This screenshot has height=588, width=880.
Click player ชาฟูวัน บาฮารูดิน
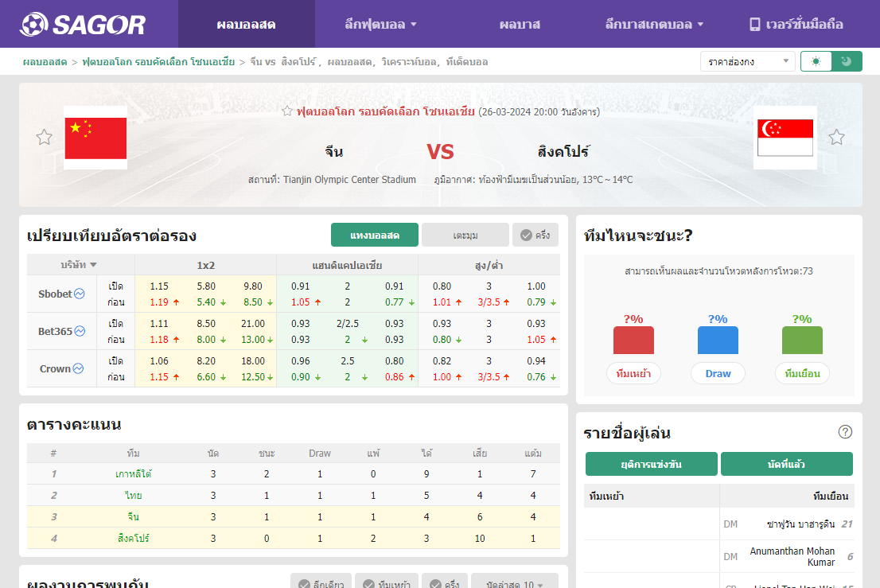click(x=801, y=524)
